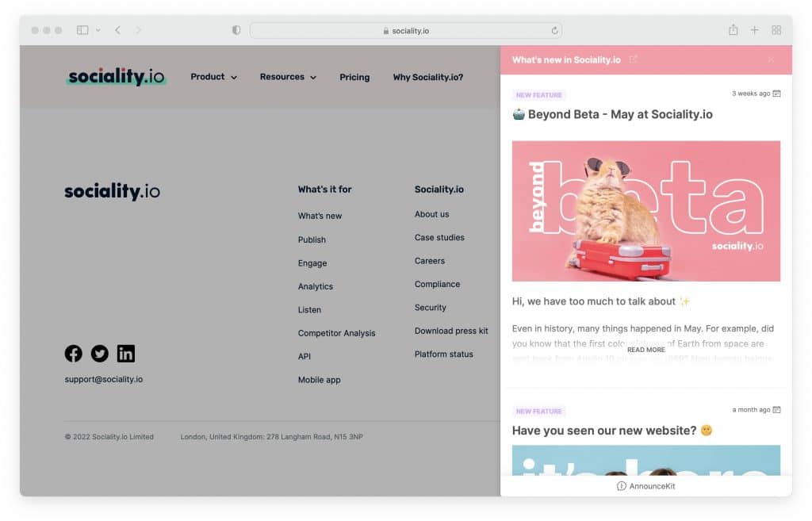Show tab overview grid icon

click(x=776, y=30)
